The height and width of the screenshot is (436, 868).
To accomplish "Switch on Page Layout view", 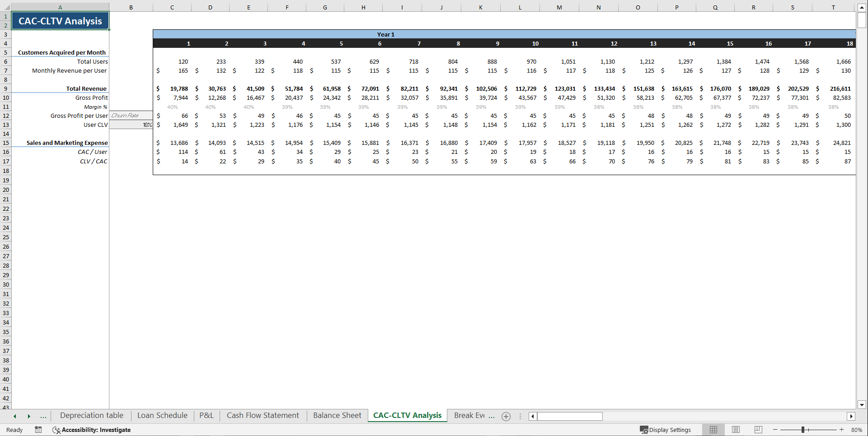I will (736, 429).
